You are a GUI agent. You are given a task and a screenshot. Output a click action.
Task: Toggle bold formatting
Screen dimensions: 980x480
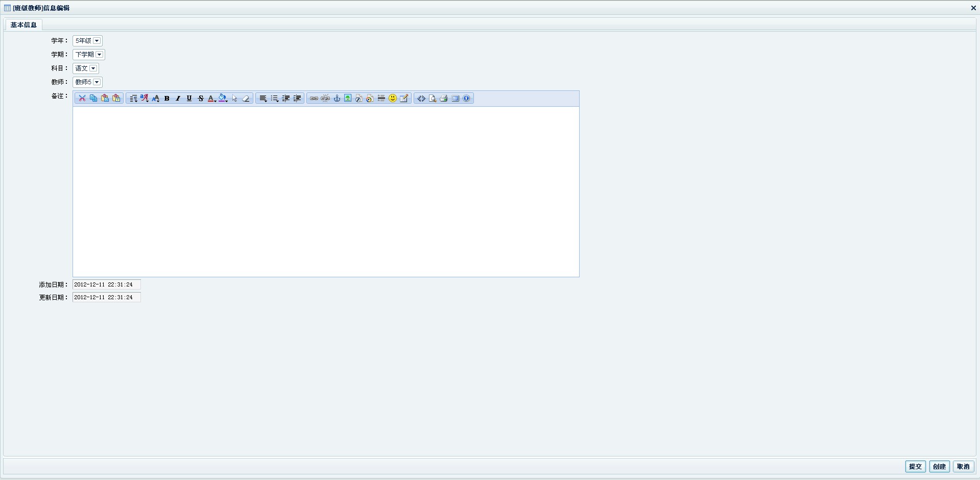coord(167,98)
